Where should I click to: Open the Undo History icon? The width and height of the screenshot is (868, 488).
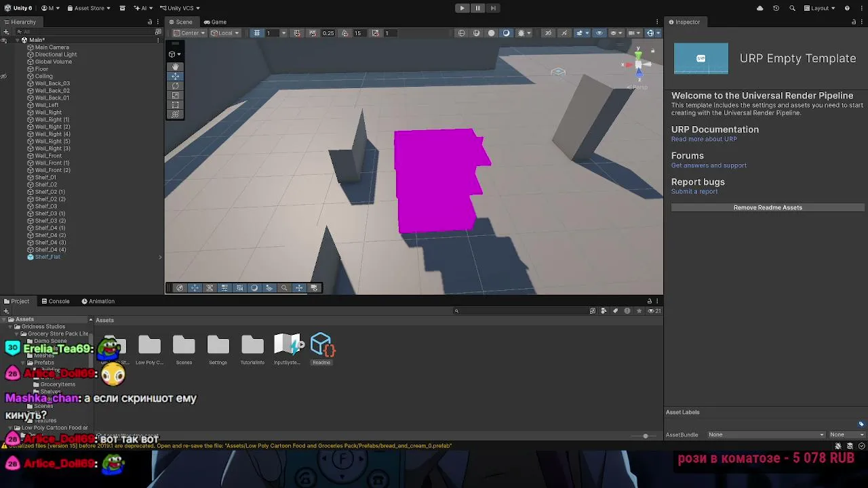[776, 8]
